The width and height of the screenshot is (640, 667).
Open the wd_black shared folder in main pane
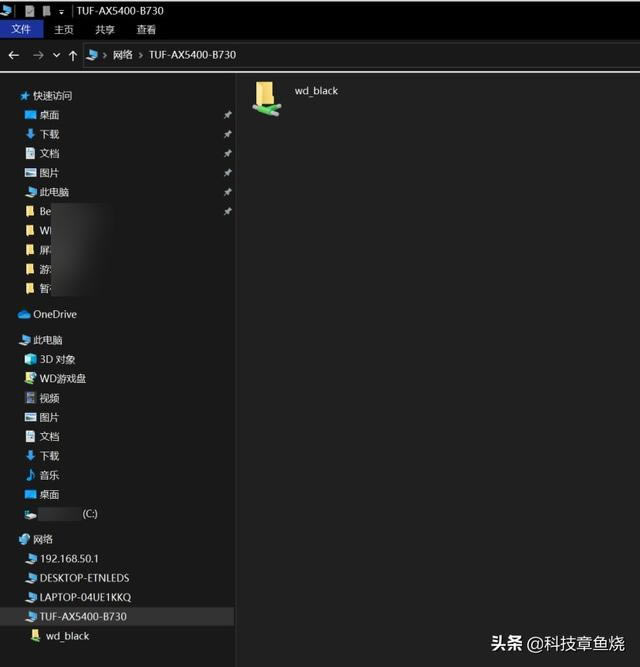[267, 98]
